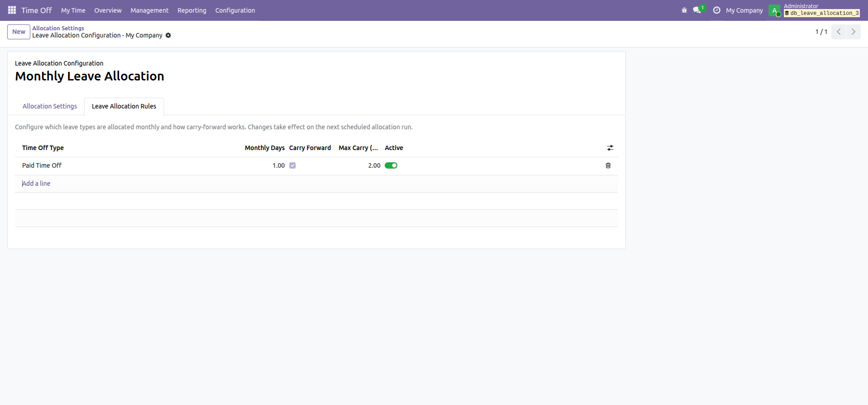Go to previous record arrow
Viewport: 868px width, 405px height.
(x=839, y=32)
